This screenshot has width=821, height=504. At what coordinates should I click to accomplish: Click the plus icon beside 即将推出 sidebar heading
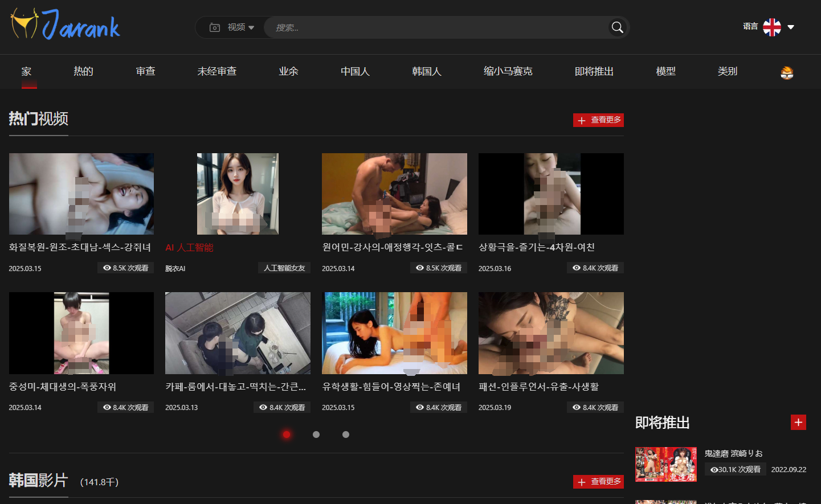tap(798, 423)
